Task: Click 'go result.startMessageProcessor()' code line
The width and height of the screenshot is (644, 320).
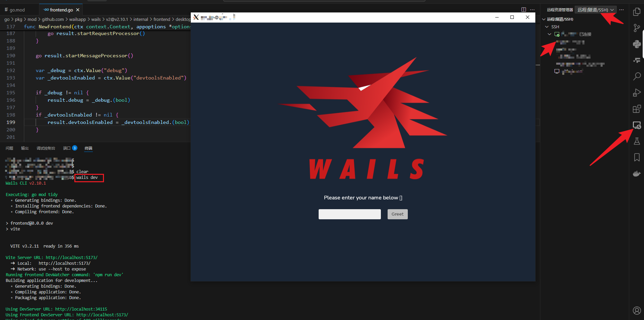Action: (84, 56)
